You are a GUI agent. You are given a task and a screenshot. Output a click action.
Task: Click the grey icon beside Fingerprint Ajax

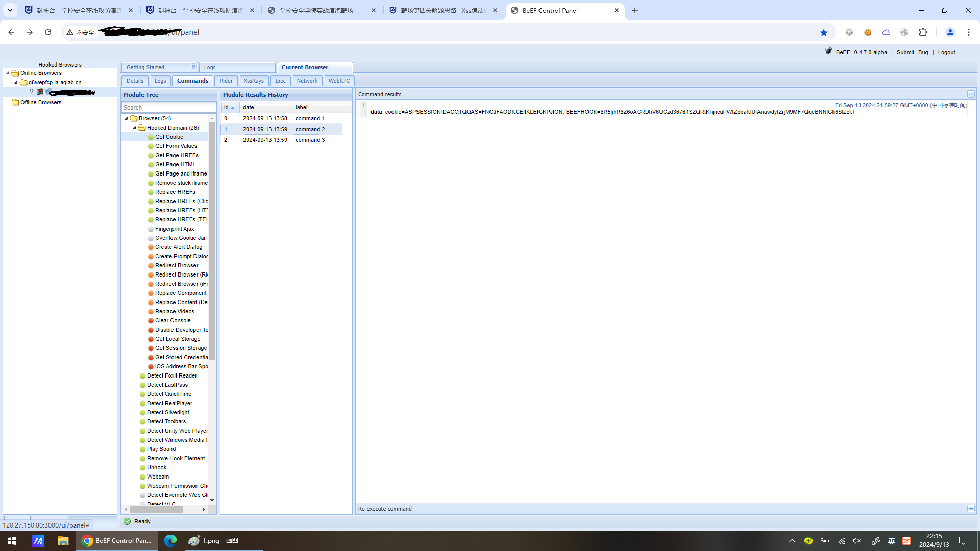click(151, 229)
